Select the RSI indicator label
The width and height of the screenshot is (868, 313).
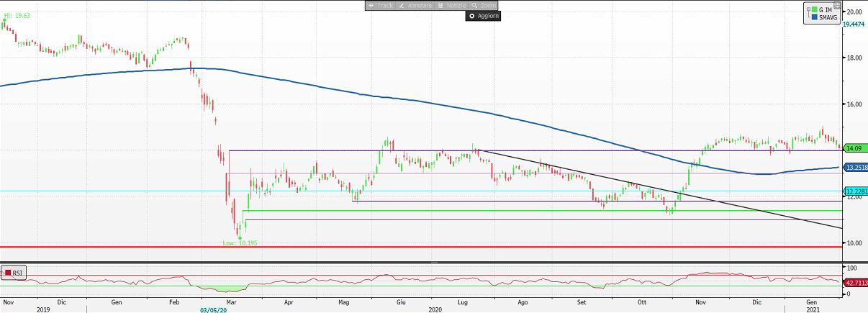point(18,273)
